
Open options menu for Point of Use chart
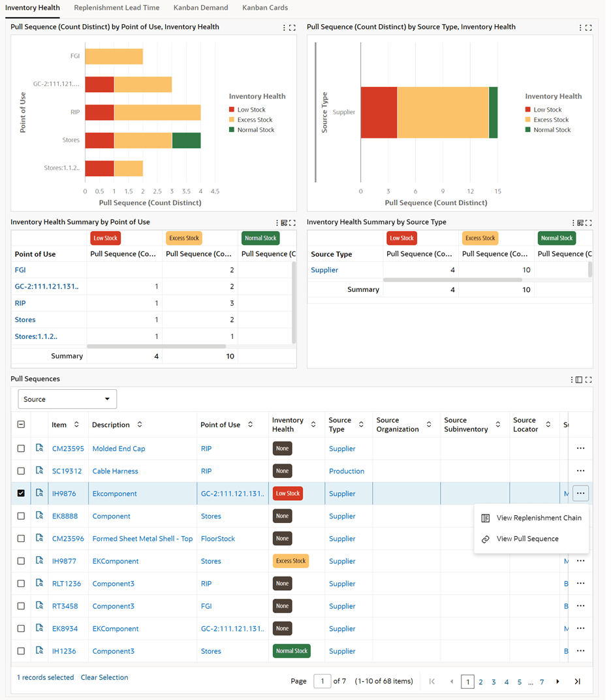284,27
